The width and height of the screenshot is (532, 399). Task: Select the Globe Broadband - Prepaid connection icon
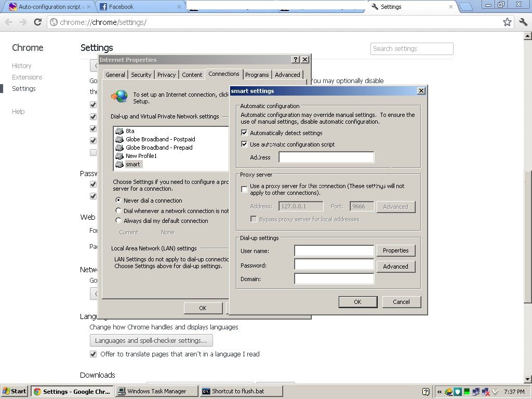point(119,148)
